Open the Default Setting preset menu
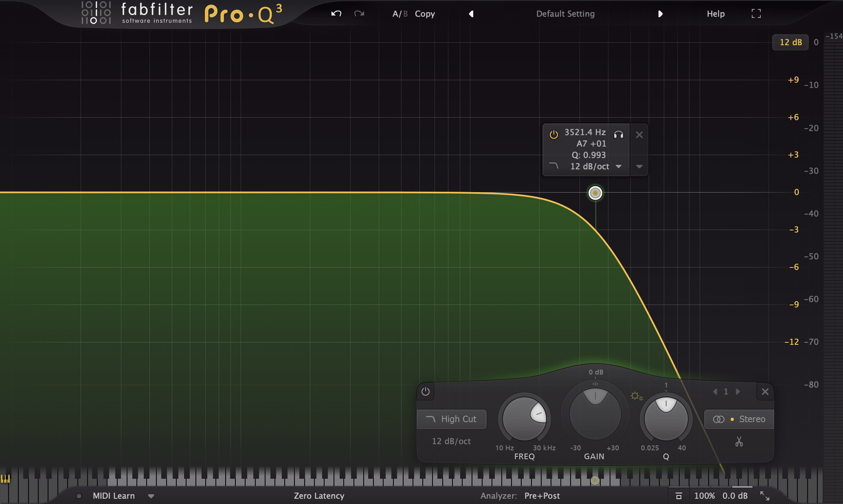Screen dimensions: 843x504 click(565, 14)
